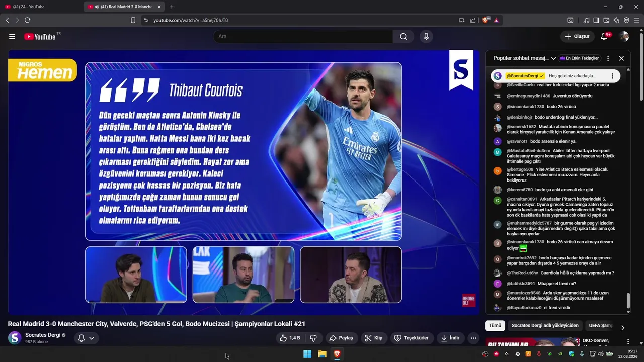Viewport: 644px width, 362px height.
Task: Dislike the video with thumbs down
Action: pyautogui.click(x=313, y=338)
